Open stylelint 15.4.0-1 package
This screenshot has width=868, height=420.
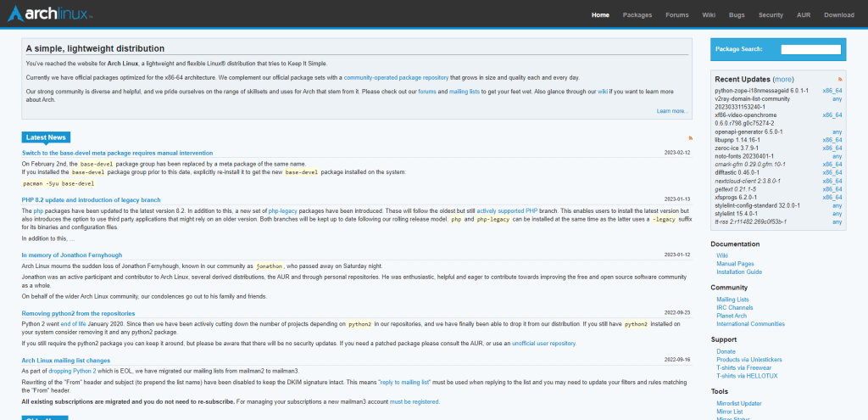tap(737, 213)
